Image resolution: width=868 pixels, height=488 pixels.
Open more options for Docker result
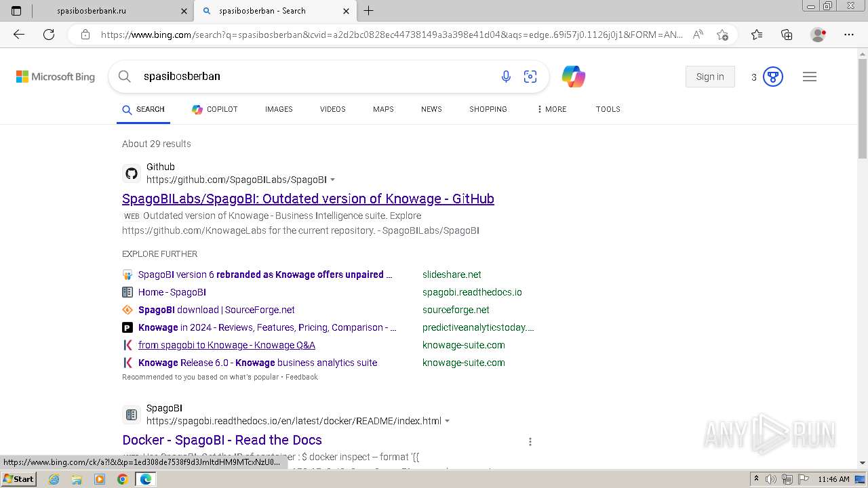click(530, 441)
